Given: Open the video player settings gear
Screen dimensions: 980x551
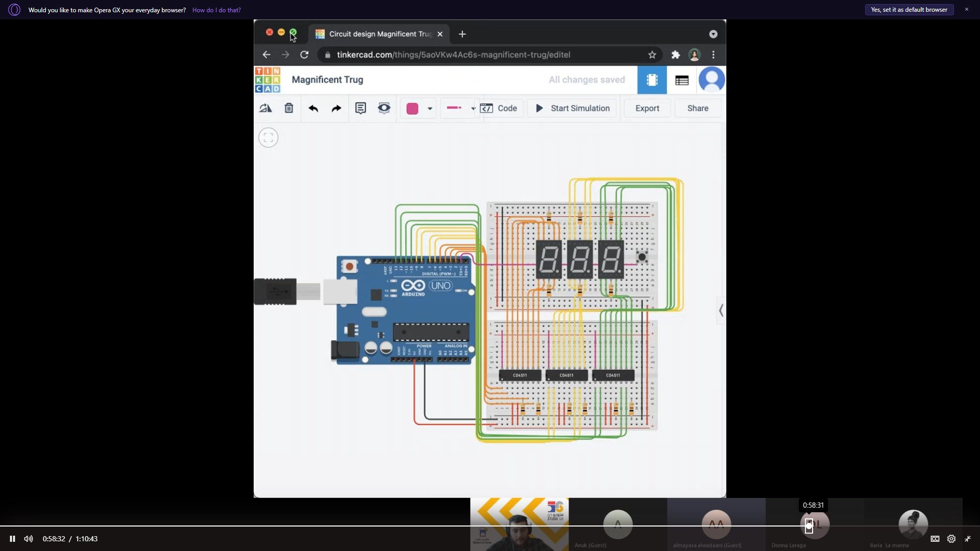Looking at the screenshot, I should (x=951, y=539).
